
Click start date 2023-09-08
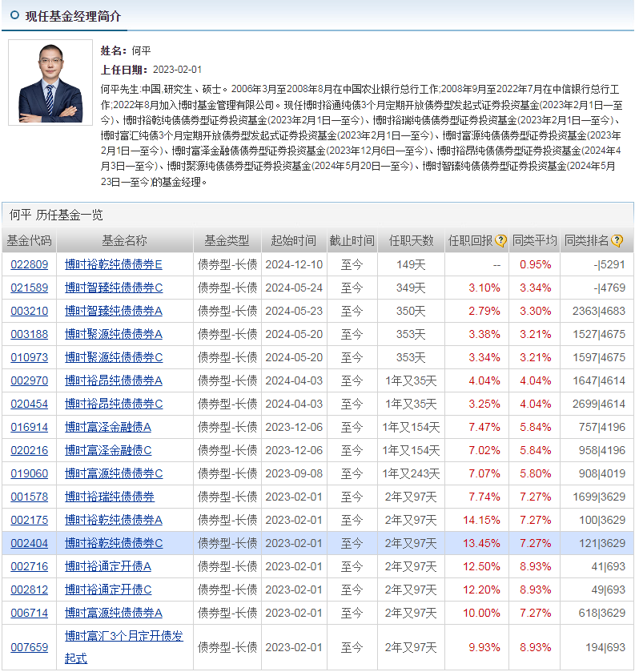coord(294,473)
